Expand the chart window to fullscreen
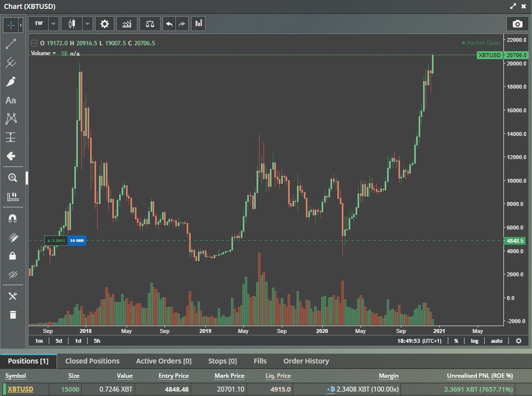532x396 pixels. pyautogui.click(x=513, y=6)
